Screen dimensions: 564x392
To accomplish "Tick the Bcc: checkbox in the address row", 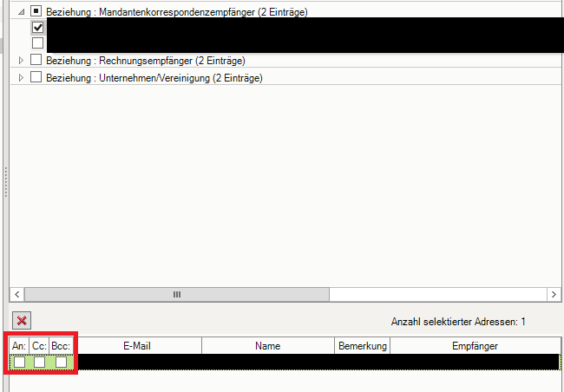I will pyautogui.click(x=61, y=362).
